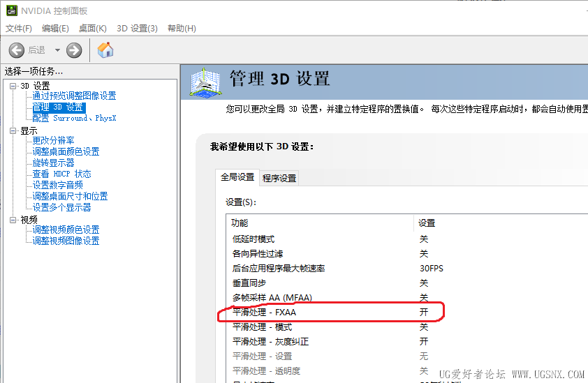Open 查看 HDCP 状态 task
588x383 pixels.
point(62,174)
